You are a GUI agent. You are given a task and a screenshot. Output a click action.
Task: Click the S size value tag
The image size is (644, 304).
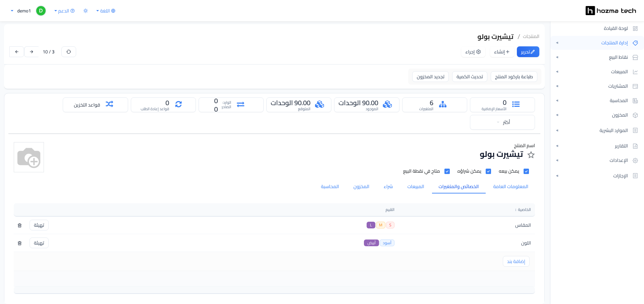tap(390, 225)
